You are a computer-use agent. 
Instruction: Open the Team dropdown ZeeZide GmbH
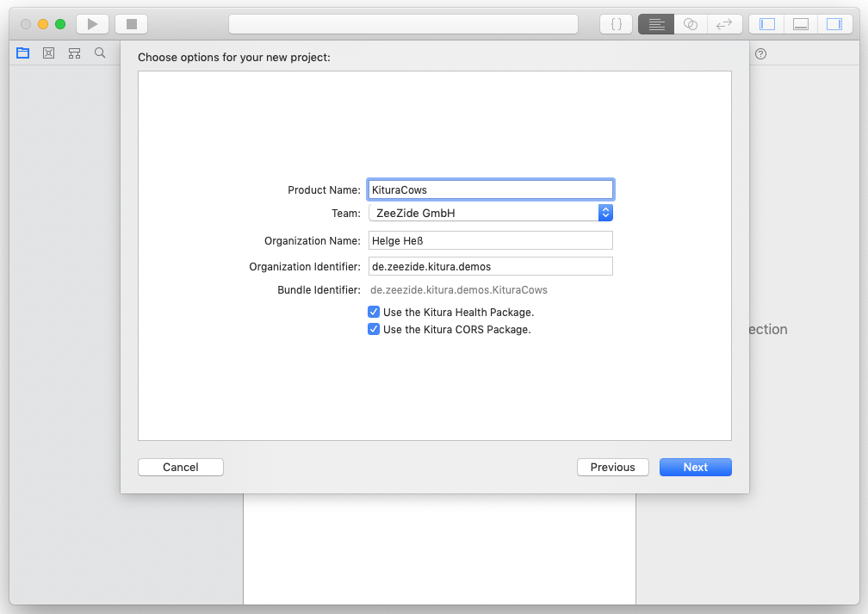pyautogui.click(x=491, y=213)
